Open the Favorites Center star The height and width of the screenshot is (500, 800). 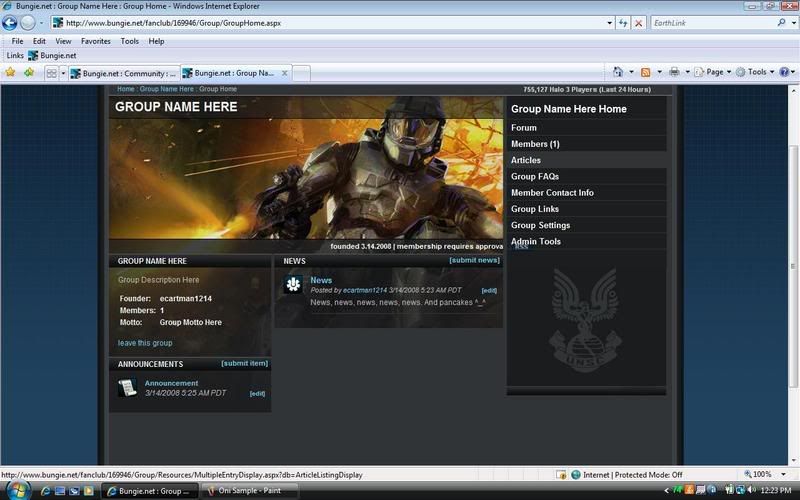coord(11,73)
